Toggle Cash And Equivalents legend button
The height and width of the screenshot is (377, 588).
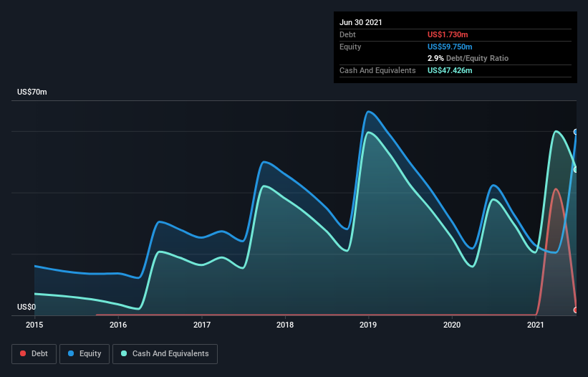(165, 354)
